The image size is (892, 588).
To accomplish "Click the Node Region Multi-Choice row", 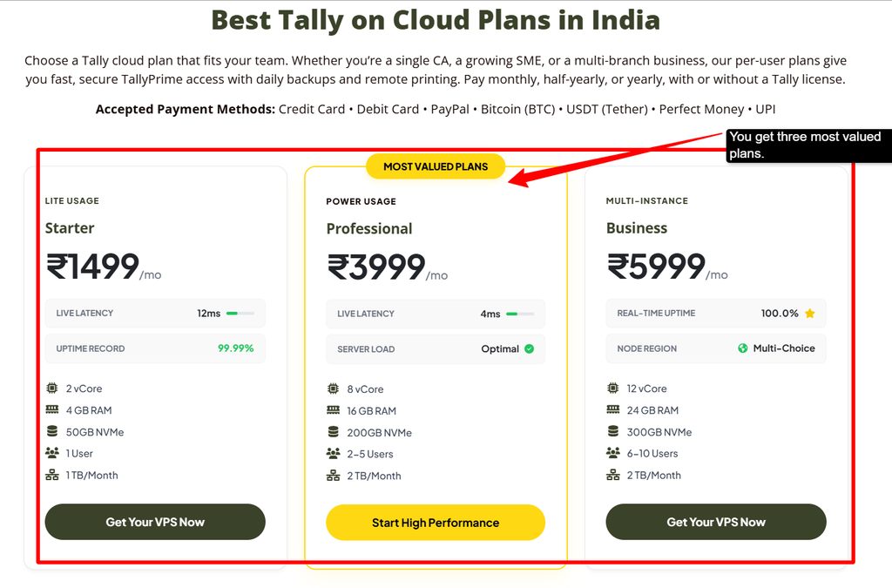I will click(716, 348).
